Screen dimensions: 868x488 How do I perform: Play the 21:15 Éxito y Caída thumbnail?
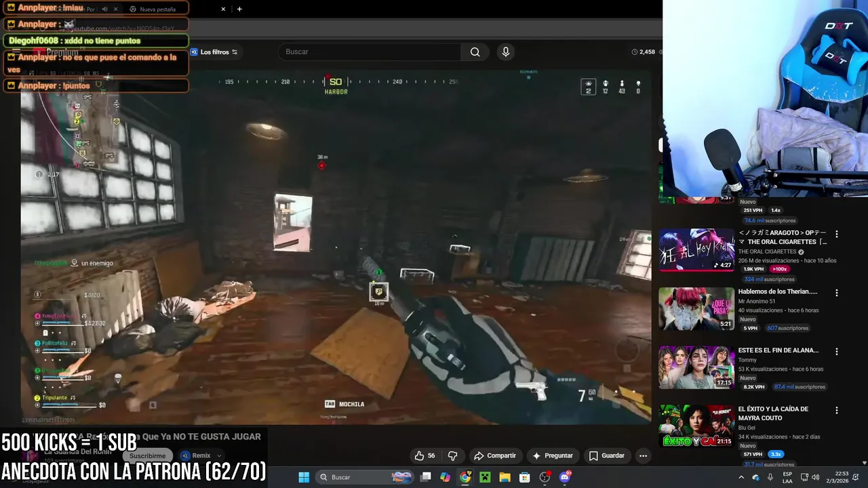(x=696, y=426)
